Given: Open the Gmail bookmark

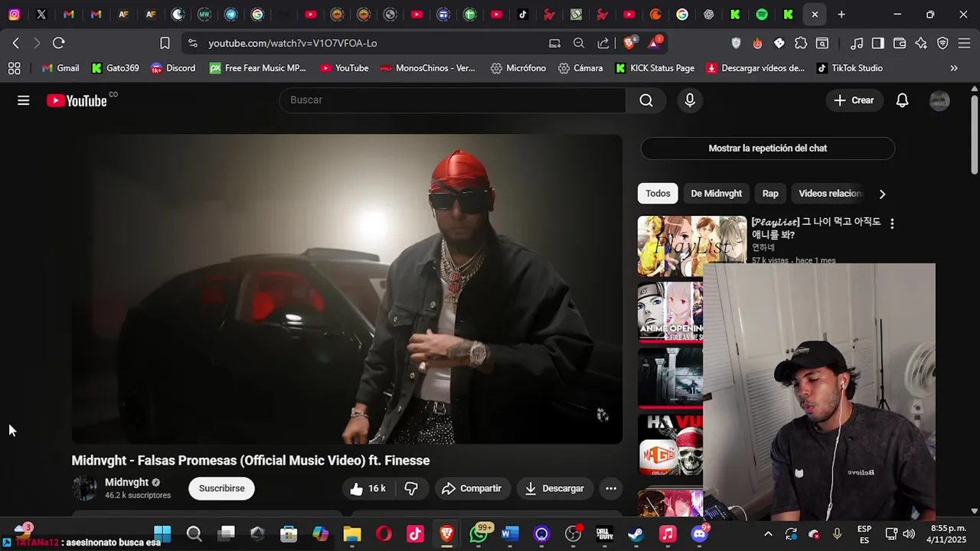Looking at the screenshot, I should [x=60, y=68].
